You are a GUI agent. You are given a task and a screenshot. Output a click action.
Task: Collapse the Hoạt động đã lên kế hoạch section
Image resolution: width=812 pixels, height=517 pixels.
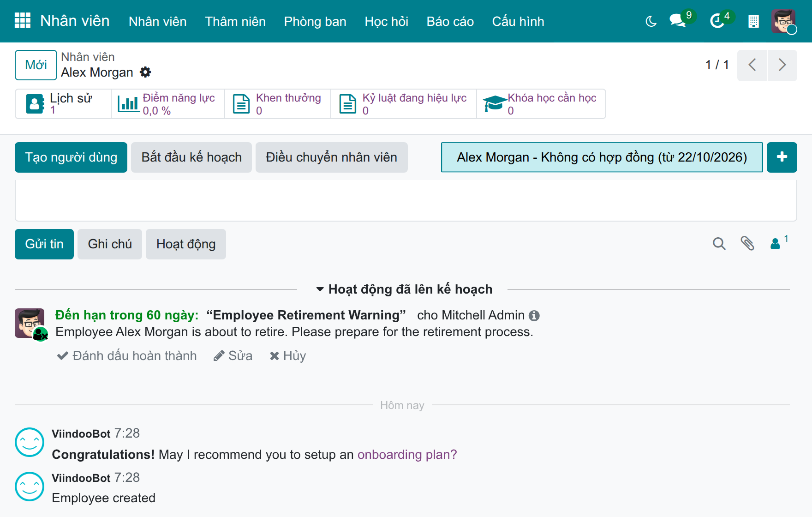[404, 289]
